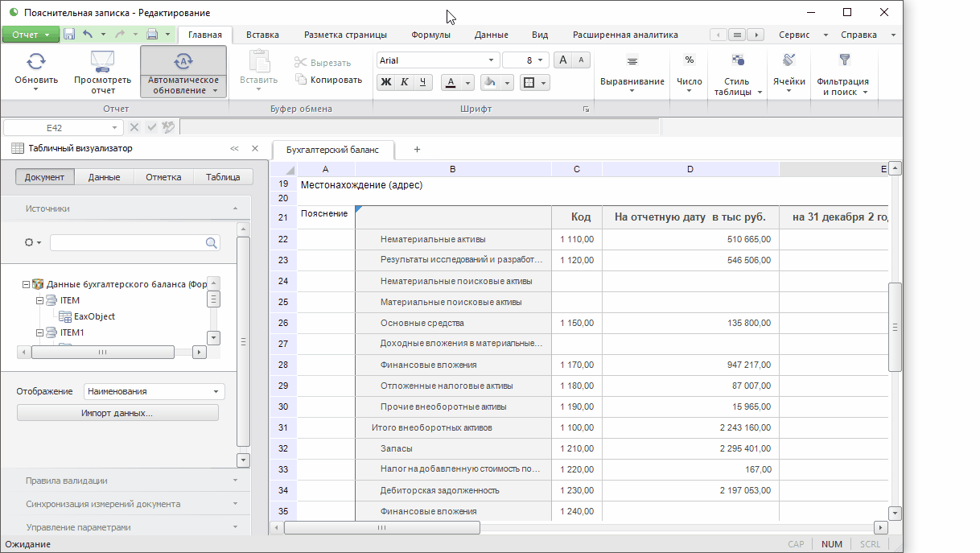Image resolution: width=980 pixels, height=553 pixels.
Task: Click the print icon
Action: 152,35
